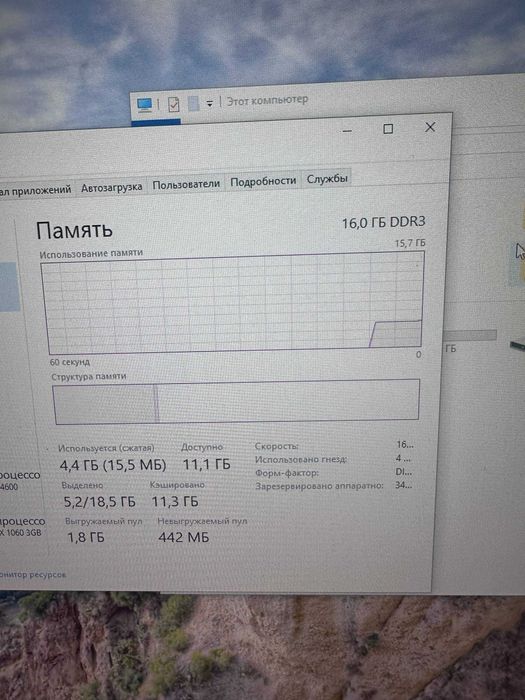
Task: Switch to the Службы tab
Action: click(327, 178)
